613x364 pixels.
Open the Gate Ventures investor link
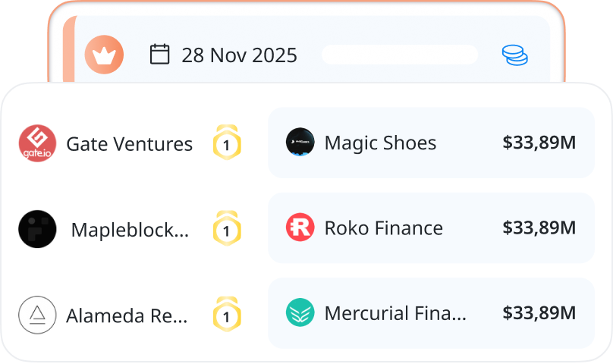tap(129, 143)
